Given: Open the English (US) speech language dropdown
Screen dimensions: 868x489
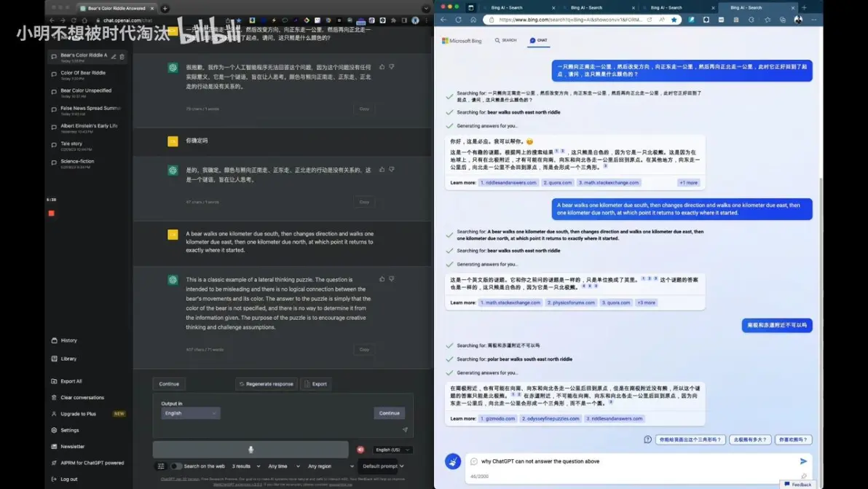Looking at the screenshot, I should [393, 450].
